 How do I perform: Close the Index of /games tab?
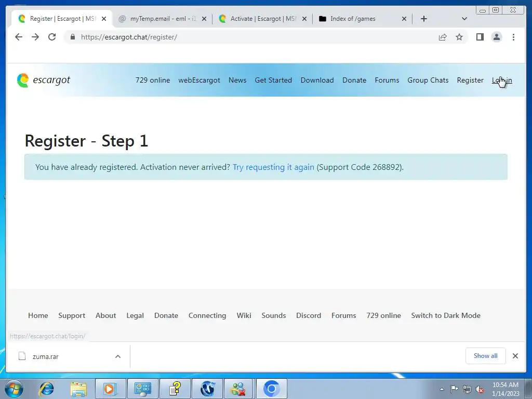[404, 19]
